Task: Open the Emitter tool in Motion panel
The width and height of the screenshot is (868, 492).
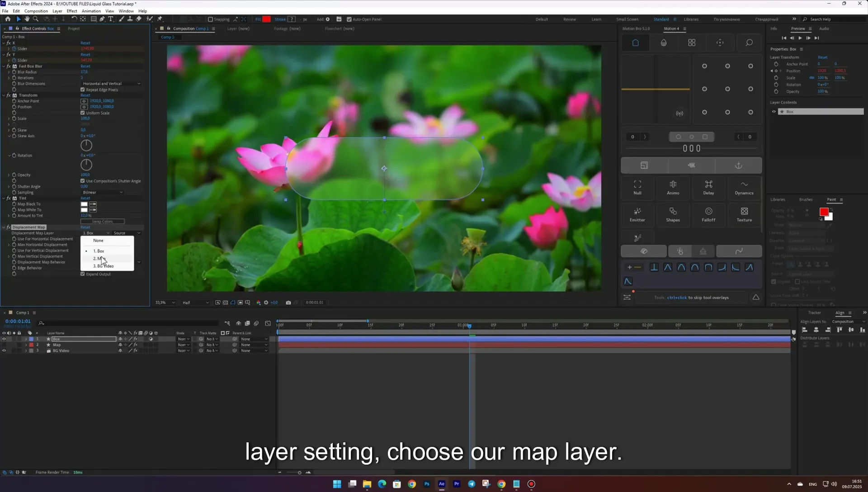Action: pos(637,214)
